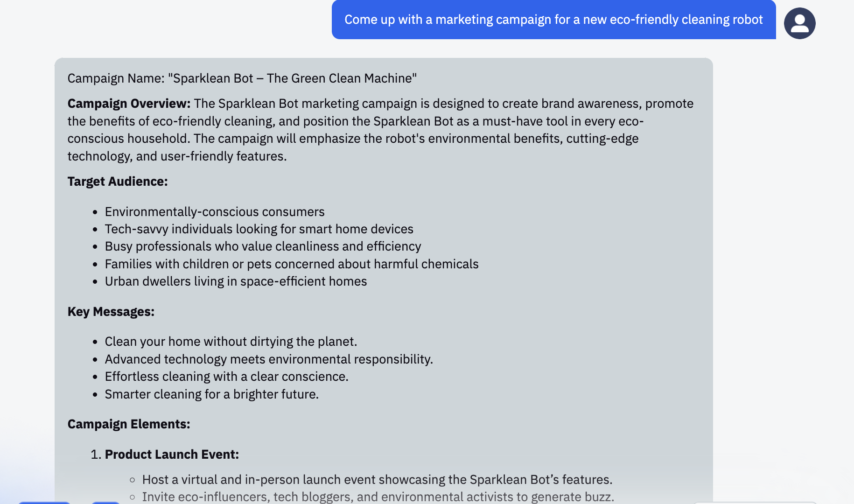Click the "Effortless cleaning with a clear conscience" line
The height and width of the screenshot is (504, 854).
226,377
